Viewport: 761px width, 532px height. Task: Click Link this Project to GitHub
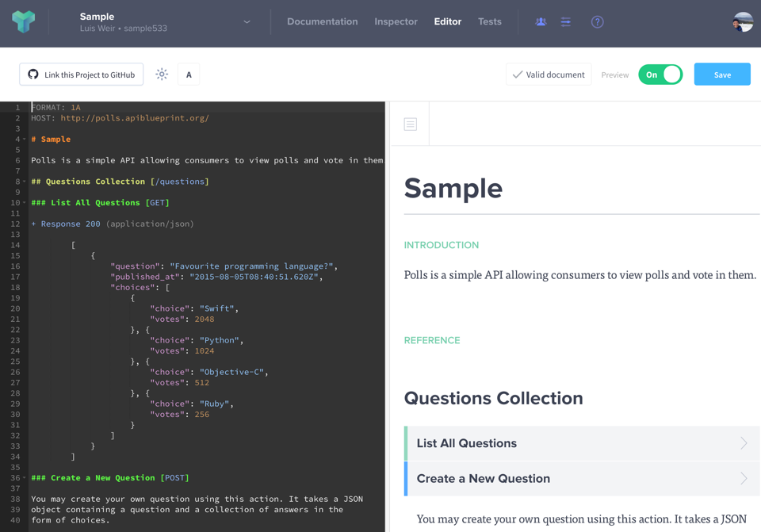(82, 75)
